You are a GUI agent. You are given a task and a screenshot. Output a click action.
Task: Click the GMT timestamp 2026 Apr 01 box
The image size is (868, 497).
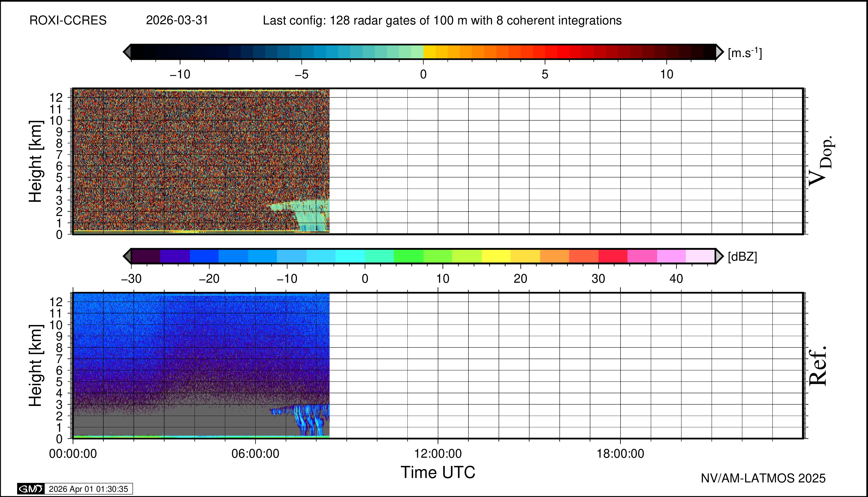88,489
